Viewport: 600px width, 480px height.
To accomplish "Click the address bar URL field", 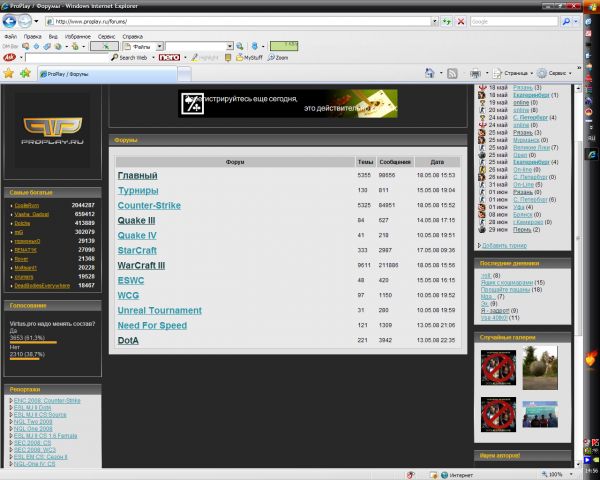I will (x=241, y=22).
